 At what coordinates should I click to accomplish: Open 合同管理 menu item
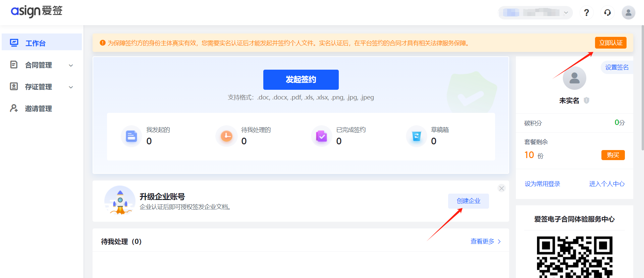click(x=42, y=65)
